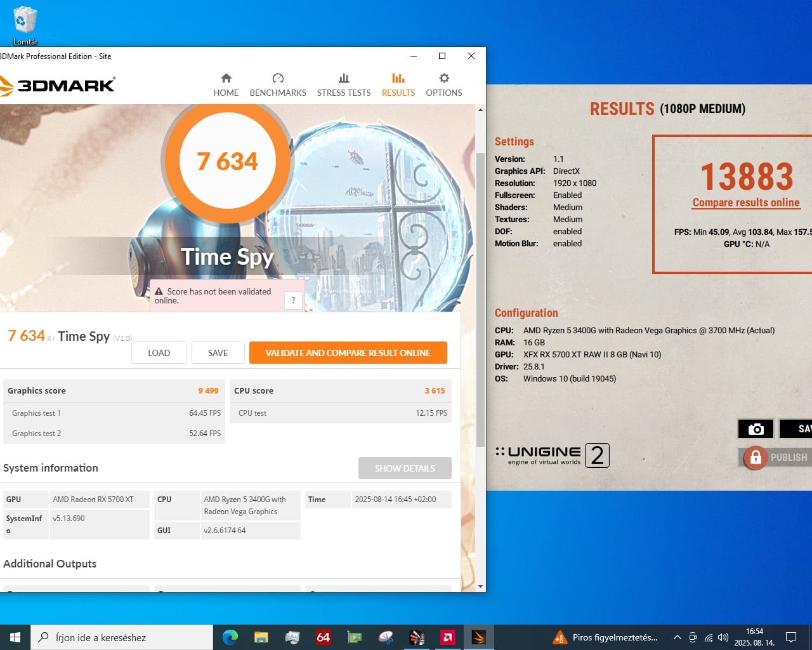Click the Additional Outputs heading
This screenshot has height=650, width=812.
click(50, 564)
